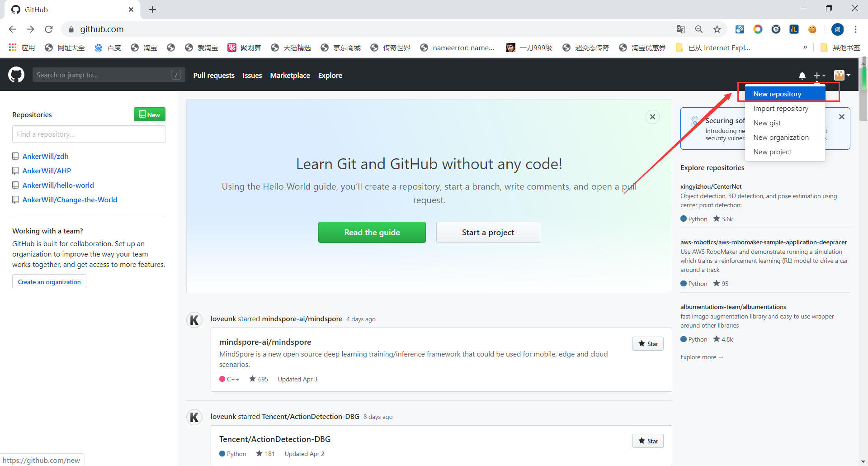Close the Securing software notice

pos(841,117)
